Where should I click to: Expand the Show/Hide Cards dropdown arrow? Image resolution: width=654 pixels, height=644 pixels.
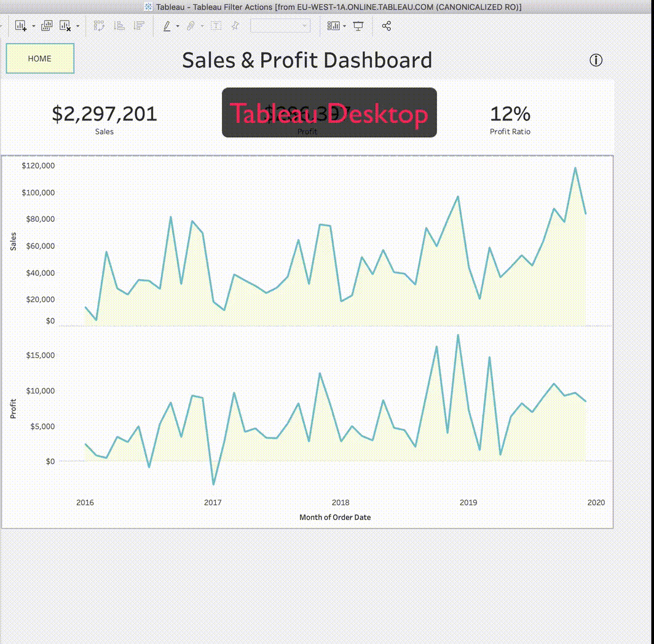click(344, 26)
